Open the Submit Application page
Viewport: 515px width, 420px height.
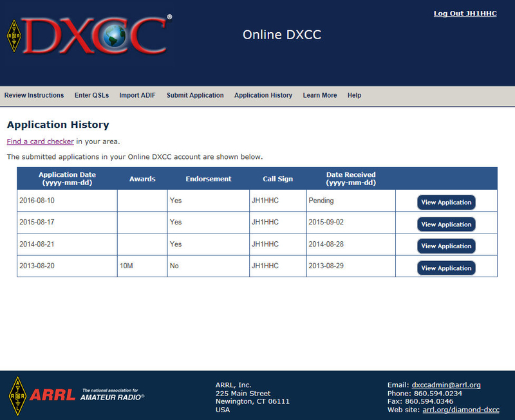pyautogui.click(x=195, y=95)
